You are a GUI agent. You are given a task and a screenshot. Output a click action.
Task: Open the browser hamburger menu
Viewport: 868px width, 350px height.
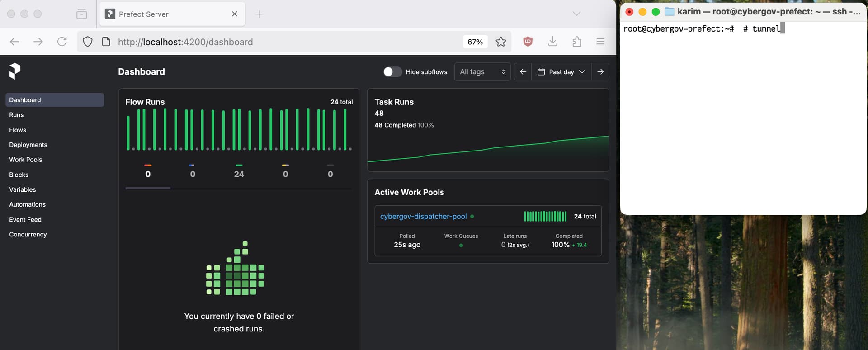[600, 42]
